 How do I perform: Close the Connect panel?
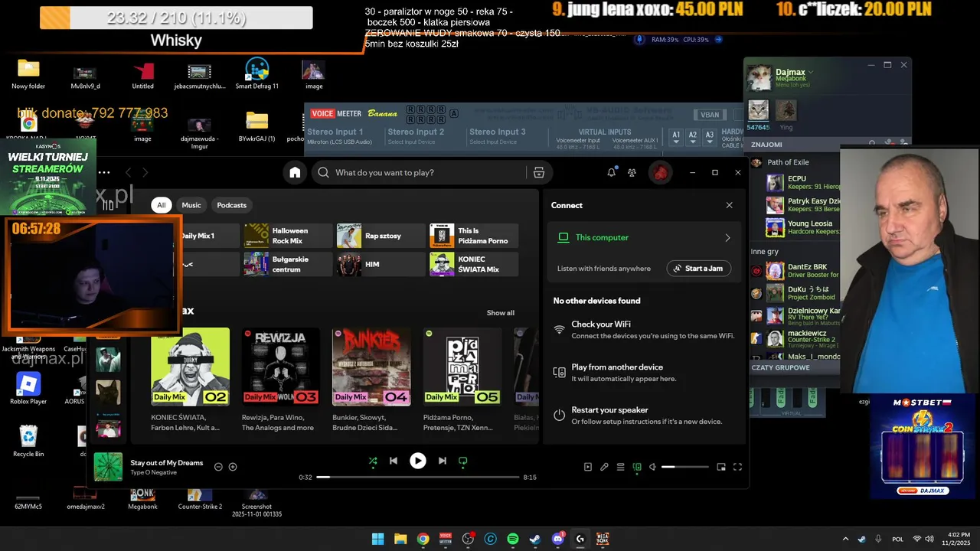[x=729, y=205]
